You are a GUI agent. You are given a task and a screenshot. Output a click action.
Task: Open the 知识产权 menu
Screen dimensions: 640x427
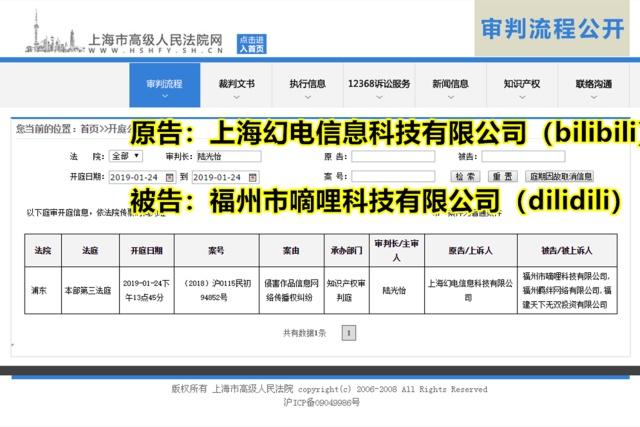pyautogui.click(x=522, y=85)
